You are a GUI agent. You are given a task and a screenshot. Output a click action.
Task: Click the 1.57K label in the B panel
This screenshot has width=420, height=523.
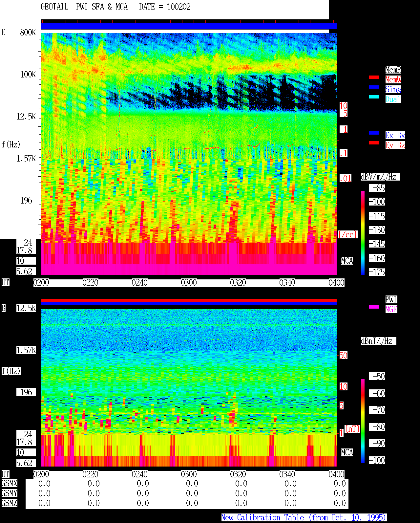26,350
